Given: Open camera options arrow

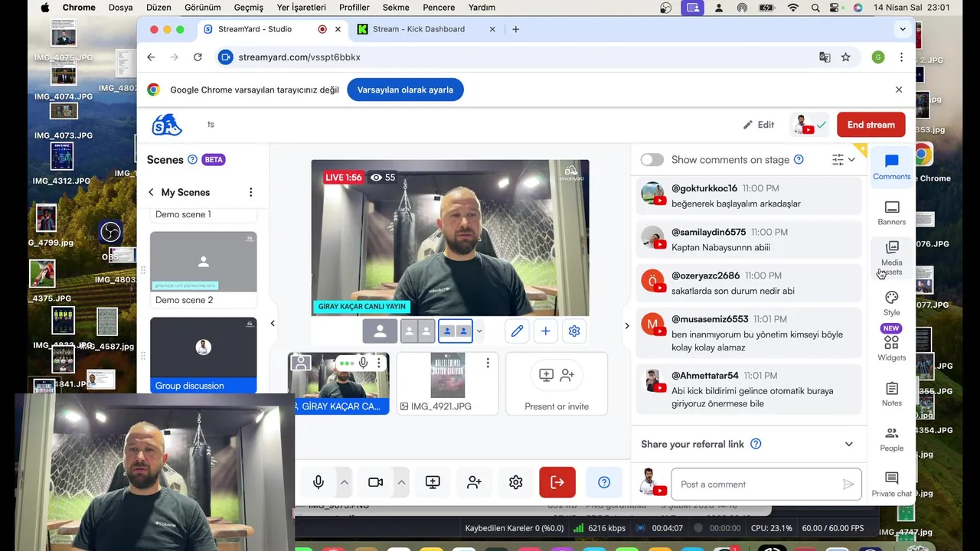Looking at the screenshot, I should 401,482.
